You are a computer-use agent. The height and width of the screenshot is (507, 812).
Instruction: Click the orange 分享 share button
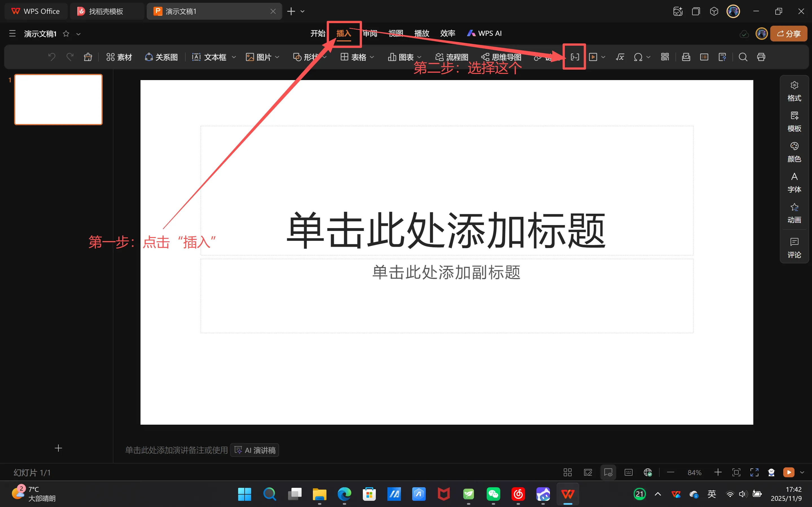tap(788, 34)
